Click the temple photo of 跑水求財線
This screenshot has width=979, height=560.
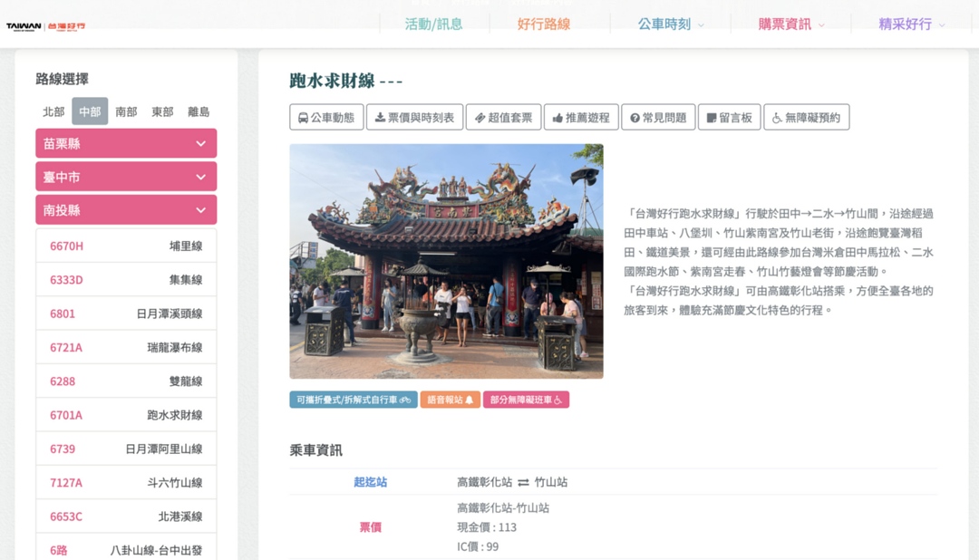(446, 261)
